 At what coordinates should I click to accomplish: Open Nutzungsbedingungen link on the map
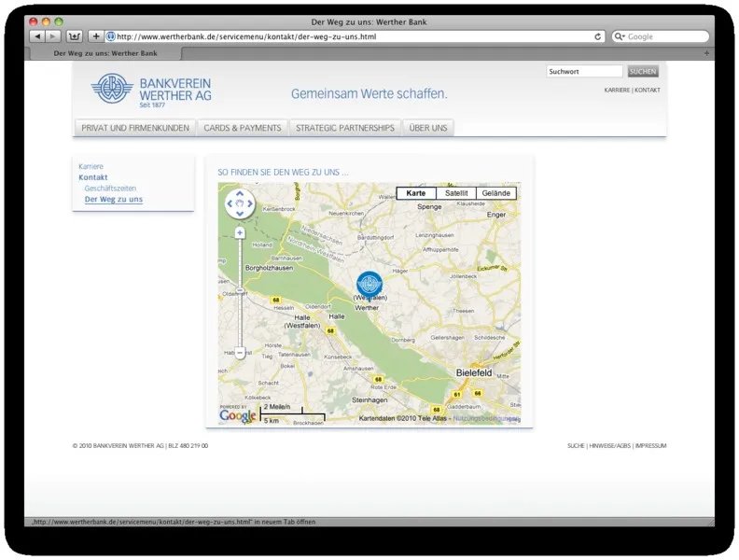[x=486, y=418]
